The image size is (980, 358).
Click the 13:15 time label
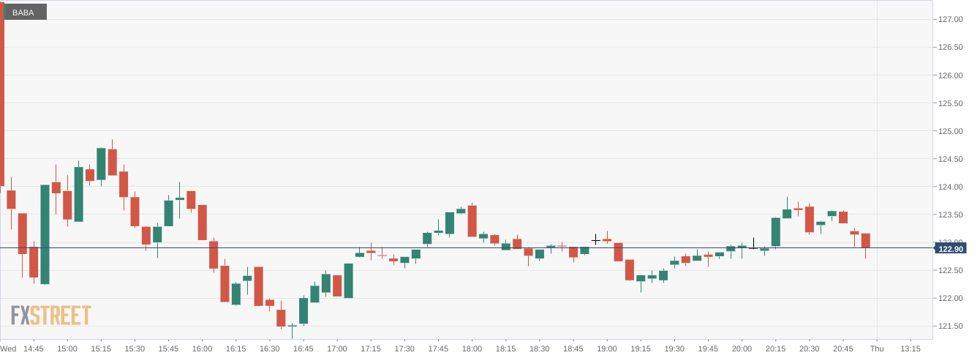[911, 348]
